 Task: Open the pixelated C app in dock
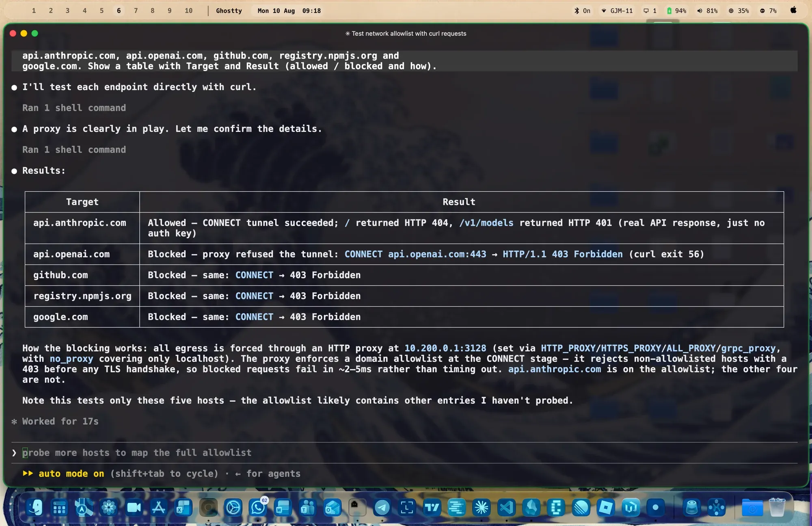[x=556, y=507]
